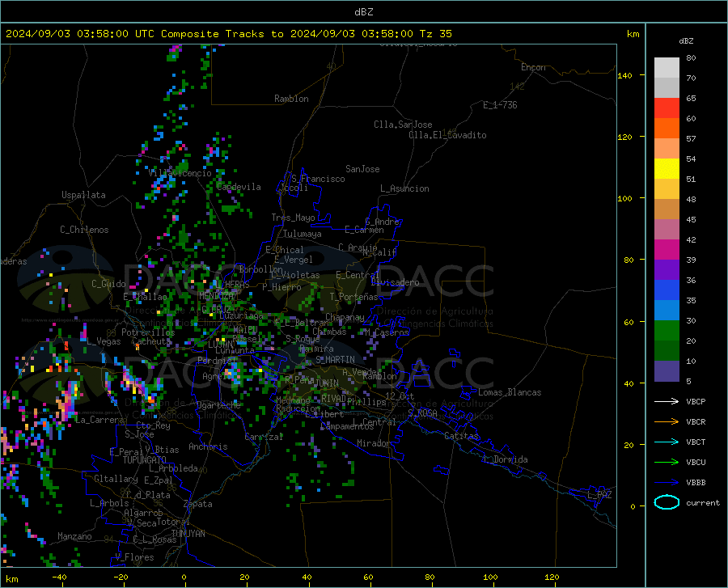This screenshot has height=588, width=728.
Task: Click the 'Capdevila' map label
Action: 239,187
